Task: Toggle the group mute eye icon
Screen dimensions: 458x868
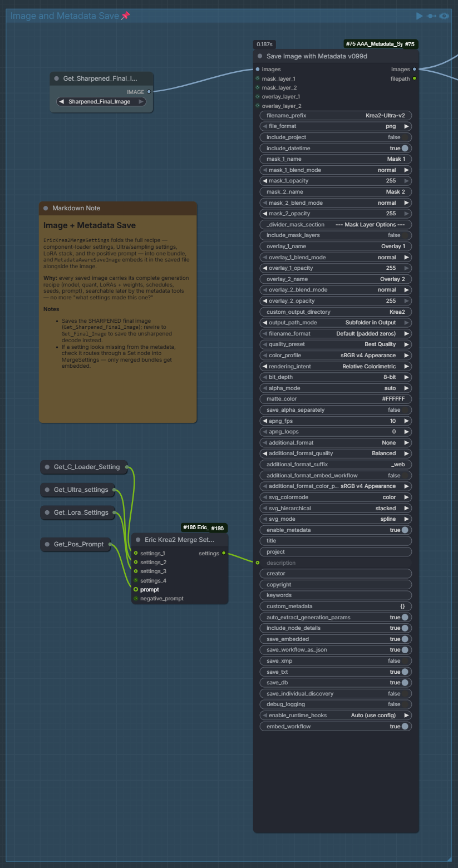Action: tap(444, 16)
